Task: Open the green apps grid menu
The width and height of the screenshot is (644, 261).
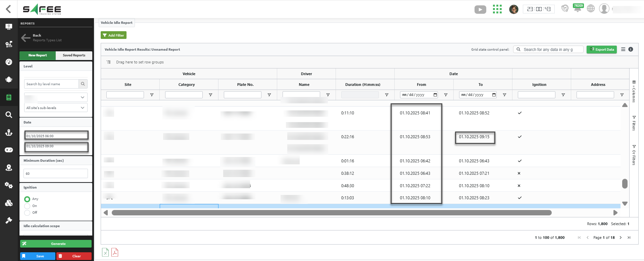Action: 497,9
